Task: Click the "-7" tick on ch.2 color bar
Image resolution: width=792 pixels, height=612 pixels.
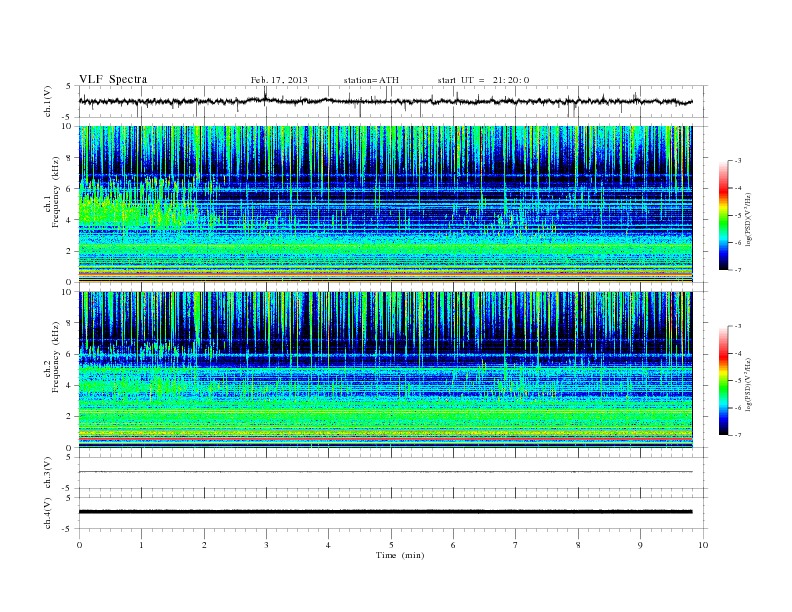Action: [x=738, y=435]
